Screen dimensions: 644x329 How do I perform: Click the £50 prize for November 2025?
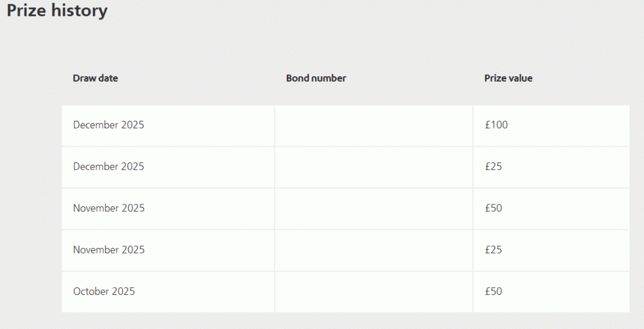(493, 208)
